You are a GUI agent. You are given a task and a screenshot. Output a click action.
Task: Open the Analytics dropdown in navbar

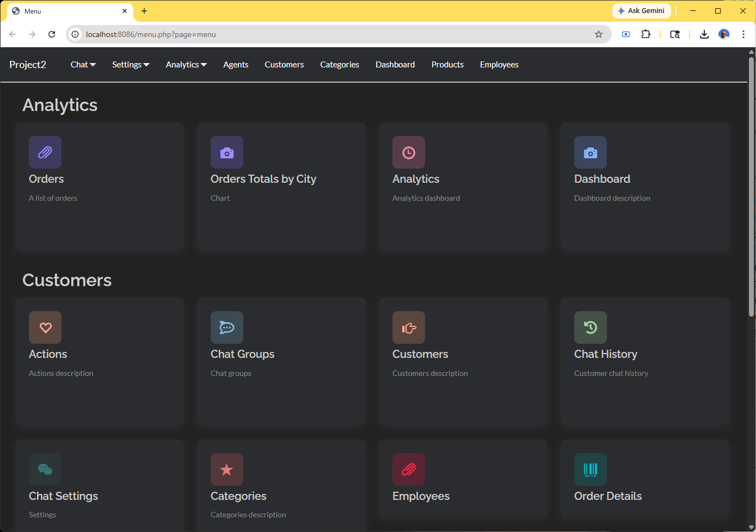[x=186, y=65]
